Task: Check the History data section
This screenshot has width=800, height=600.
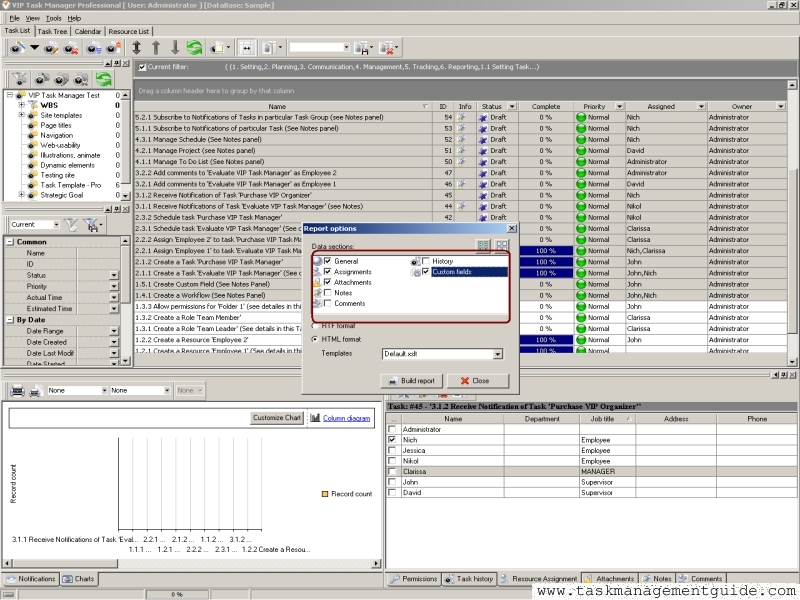Action: point(426,261)
